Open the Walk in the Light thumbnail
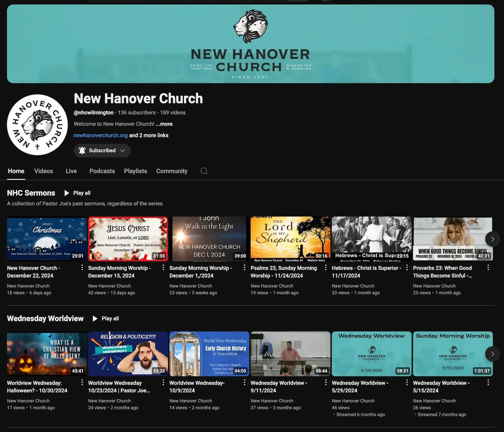This screenshot has width=504, height=432. [209, 239]
